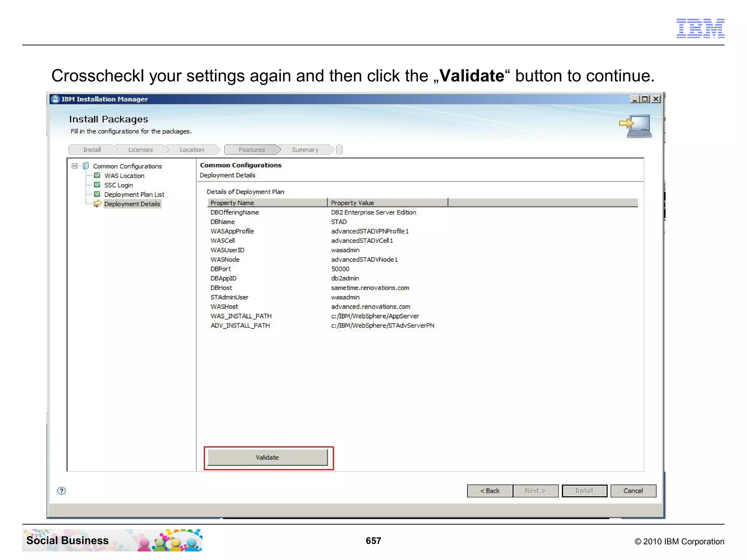Click value advancedSTADVNode1

[x=364, y=260]
